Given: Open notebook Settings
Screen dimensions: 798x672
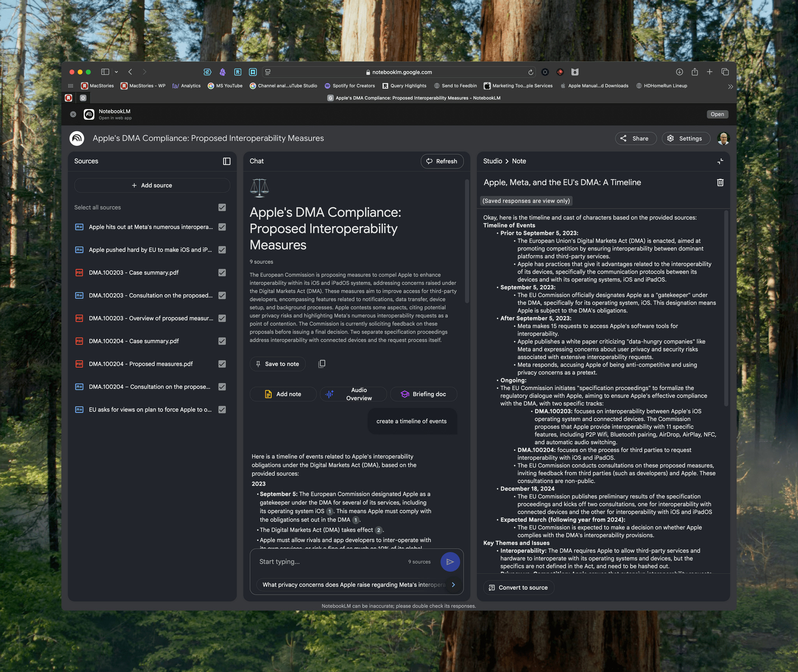Looking at the screenshot, I should click(685, 138).
